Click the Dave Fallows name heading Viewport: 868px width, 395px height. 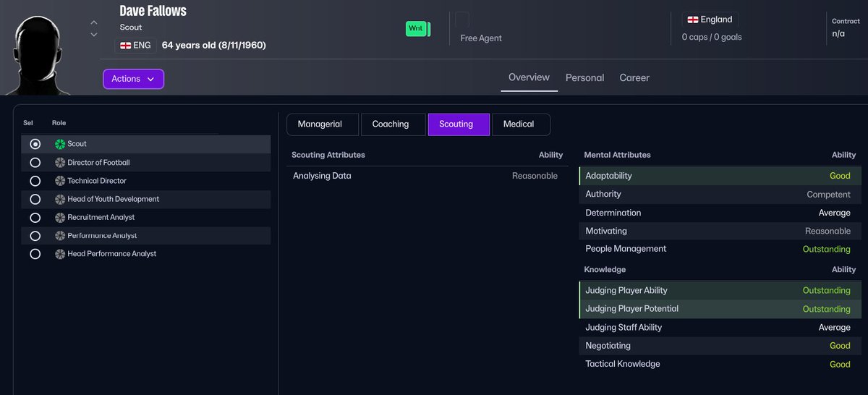click(153, 11)
